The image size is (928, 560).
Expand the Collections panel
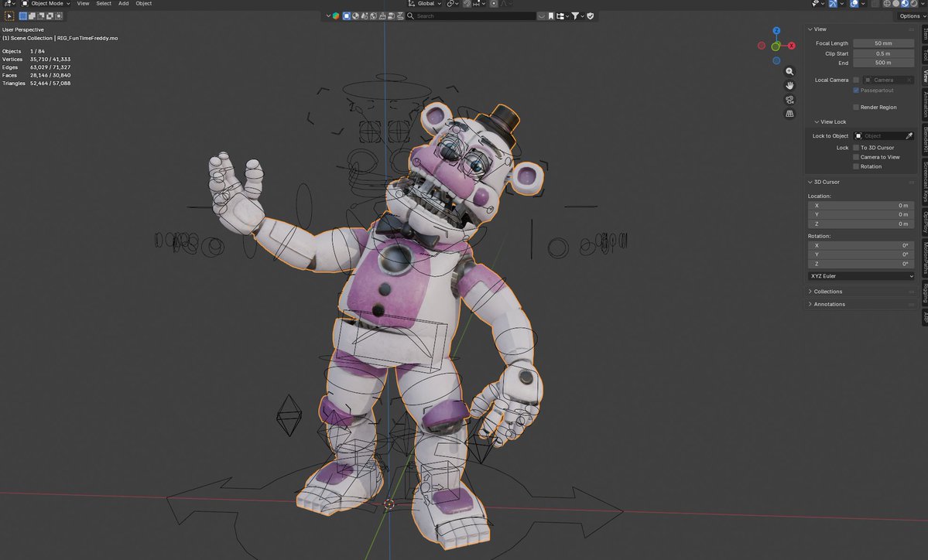click(824, 292)
